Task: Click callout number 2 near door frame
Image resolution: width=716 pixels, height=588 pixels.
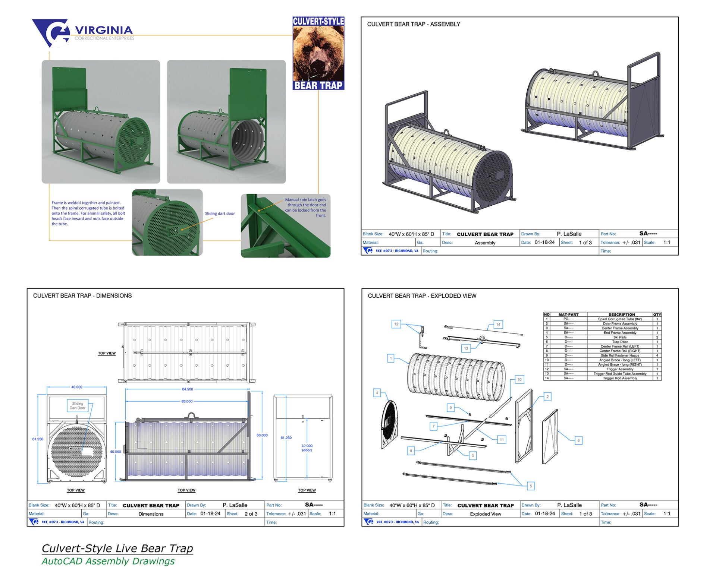Action: [x=547, y=396]
